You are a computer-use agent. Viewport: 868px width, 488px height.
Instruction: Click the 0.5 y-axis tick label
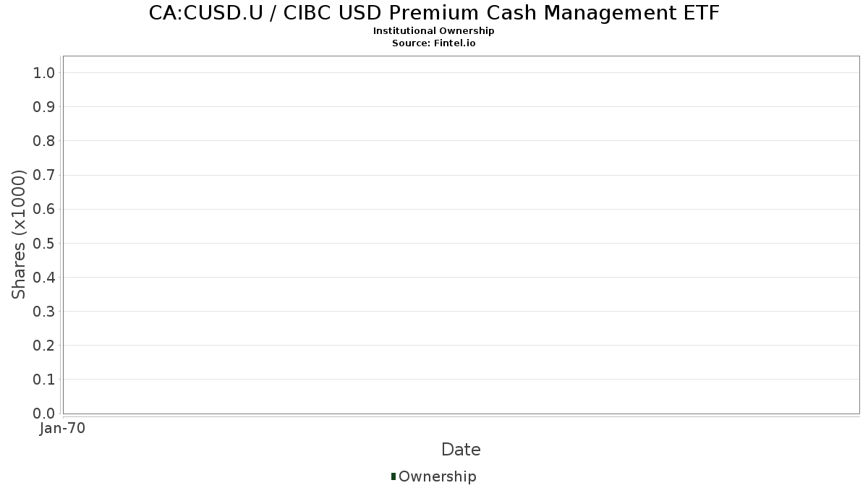(44, 243)
